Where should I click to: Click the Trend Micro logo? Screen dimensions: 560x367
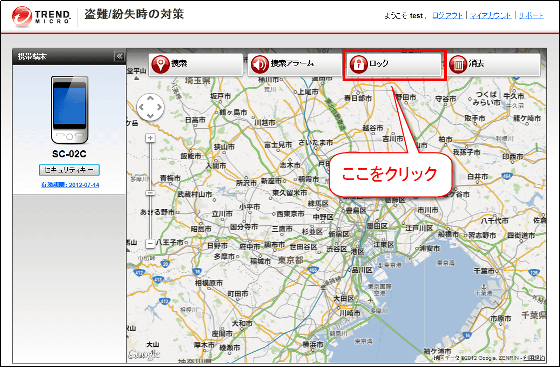point(41,16)
